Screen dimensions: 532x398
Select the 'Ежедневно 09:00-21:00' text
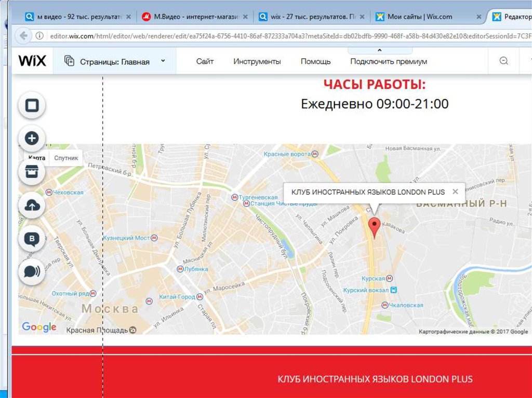click(x=375, y=104)
